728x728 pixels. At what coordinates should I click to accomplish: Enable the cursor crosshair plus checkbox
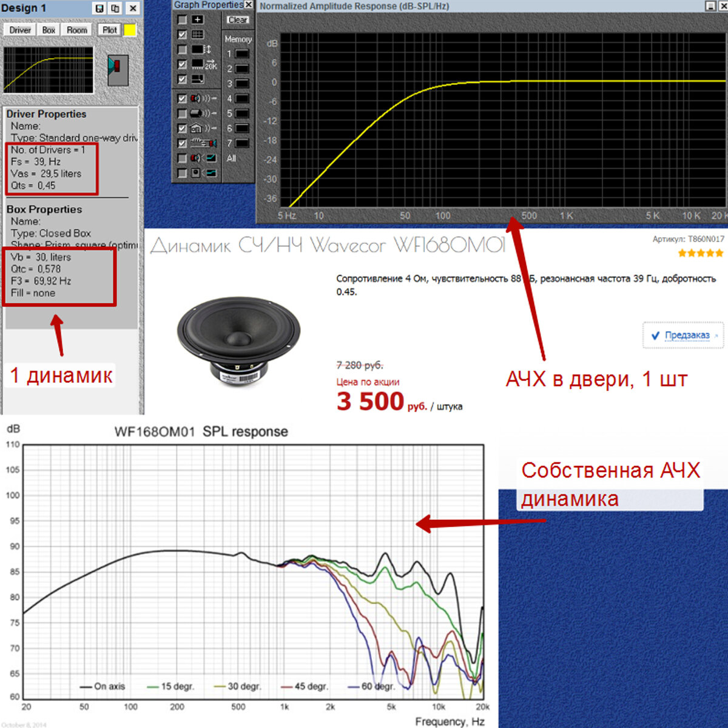point(182,19)
